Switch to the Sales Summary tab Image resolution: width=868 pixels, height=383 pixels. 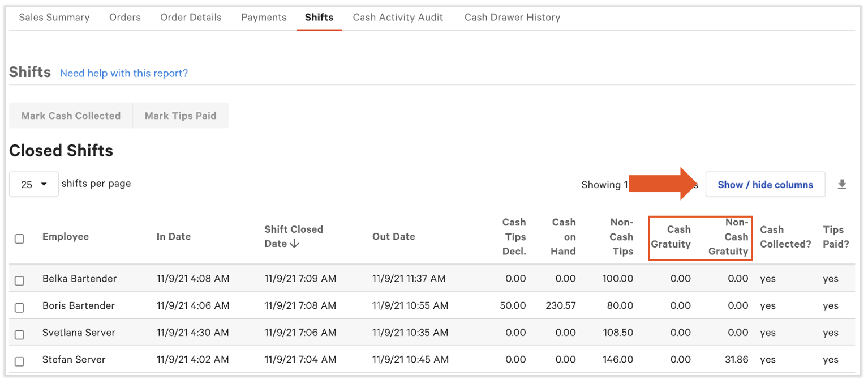tap(54, 18)
